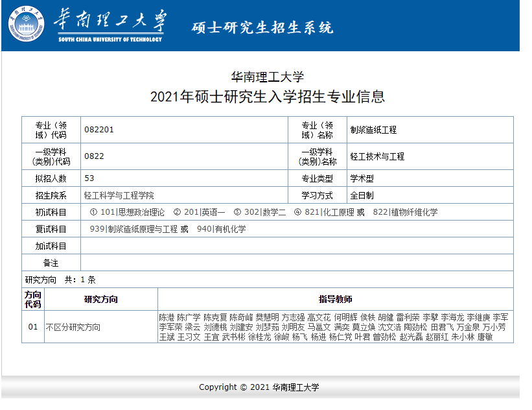The width and height of the screenshot is (532, 410).
Task: Select the page heading 2021年硕士研究生入学招生专业信息
Action: pos(267,97)
